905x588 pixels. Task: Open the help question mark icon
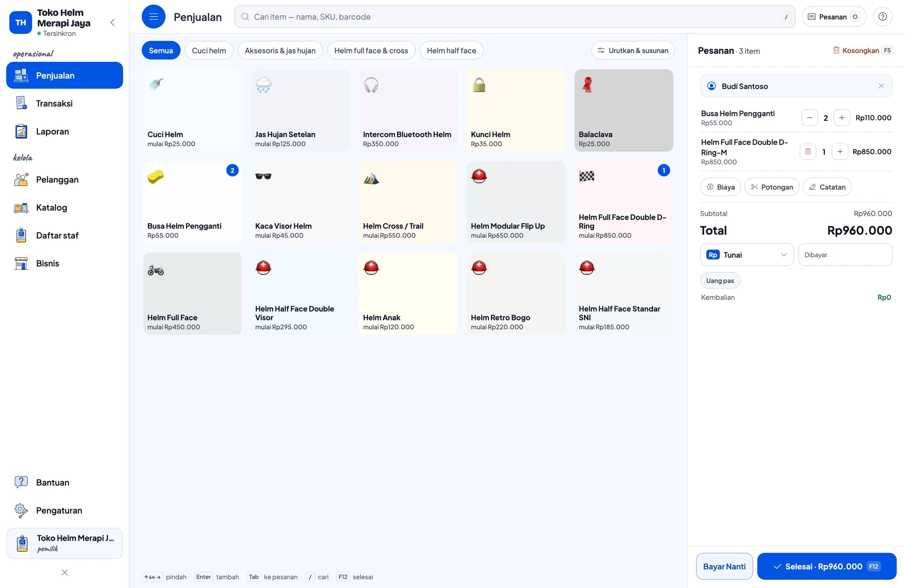coord(882,17)
